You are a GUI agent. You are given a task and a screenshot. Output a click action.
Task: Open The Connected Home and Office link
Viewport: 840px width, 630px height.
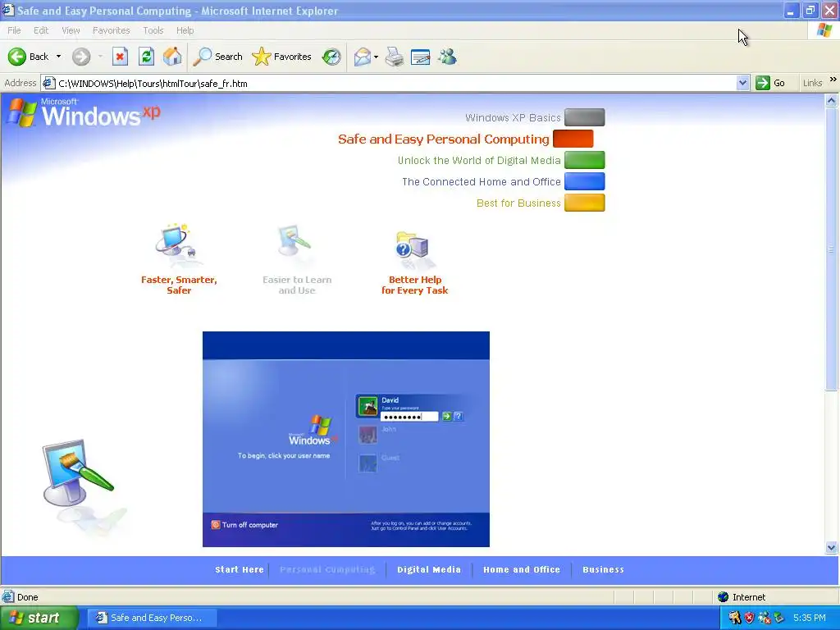pos(481,182)
